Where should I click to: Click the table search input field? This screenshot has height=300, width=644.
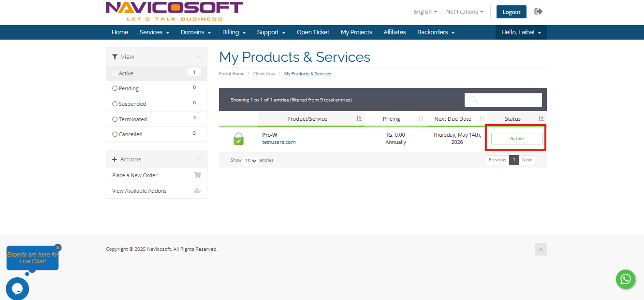click(509, 100)
